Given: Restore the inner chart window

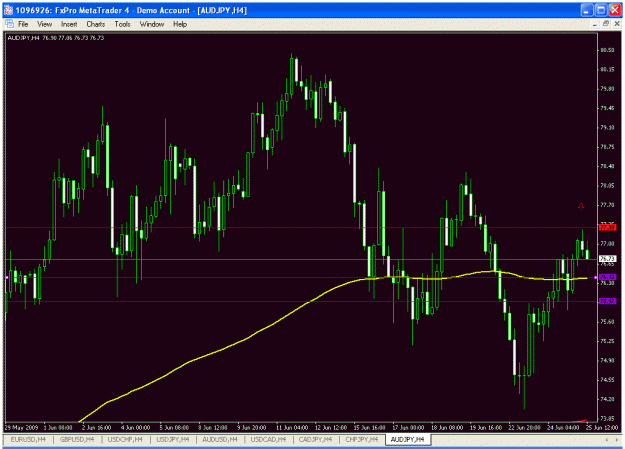Looking at the screenshot, I should coord(606,24).
